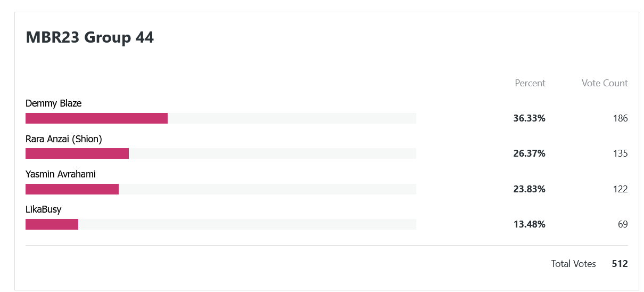Select the Demmy Blaze candidate label
The image size is (644, 292).
point(53,103)
